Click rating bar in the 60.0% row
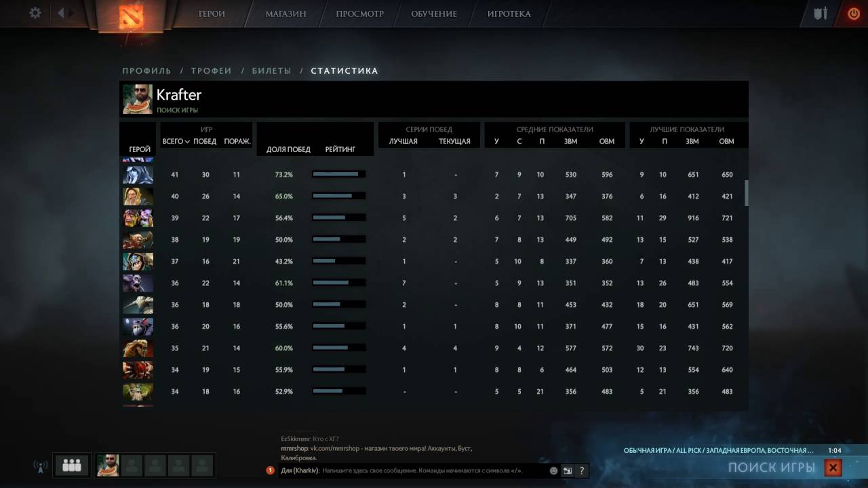The image size is (868, 488). click(x=339, y=348)
